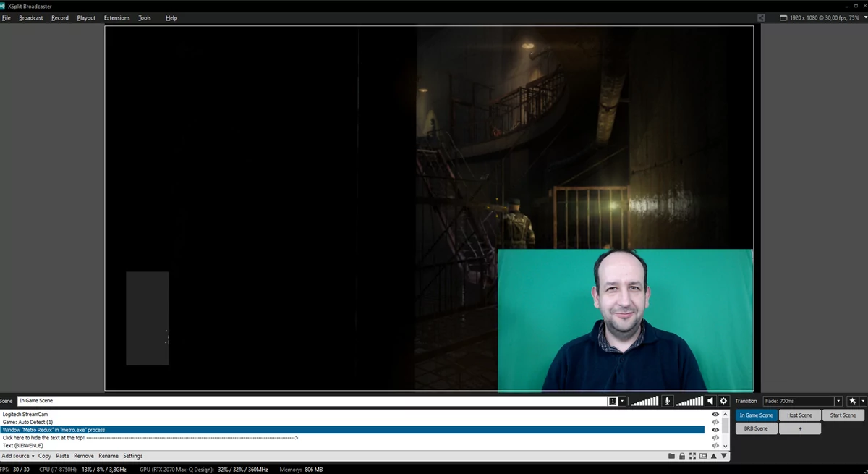The width and height of the screenshot is (868, 474).
Task: Hide the Metro Redux window source
Action: [715, 430]
